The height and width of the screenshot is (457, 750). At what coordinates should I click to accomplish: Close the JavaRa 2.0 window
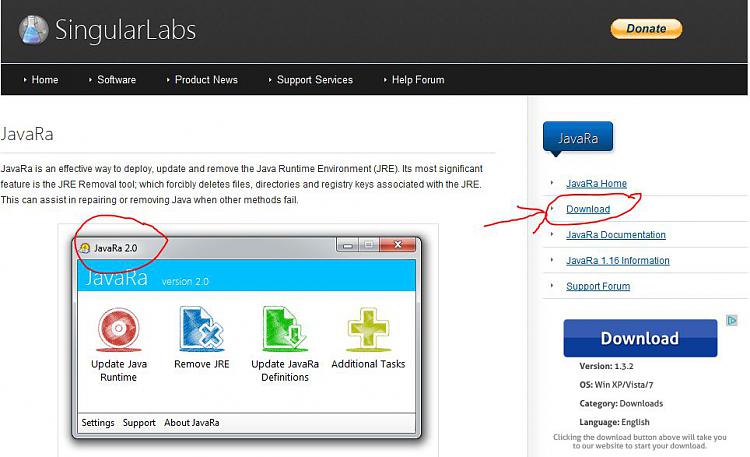pos(397,245)
